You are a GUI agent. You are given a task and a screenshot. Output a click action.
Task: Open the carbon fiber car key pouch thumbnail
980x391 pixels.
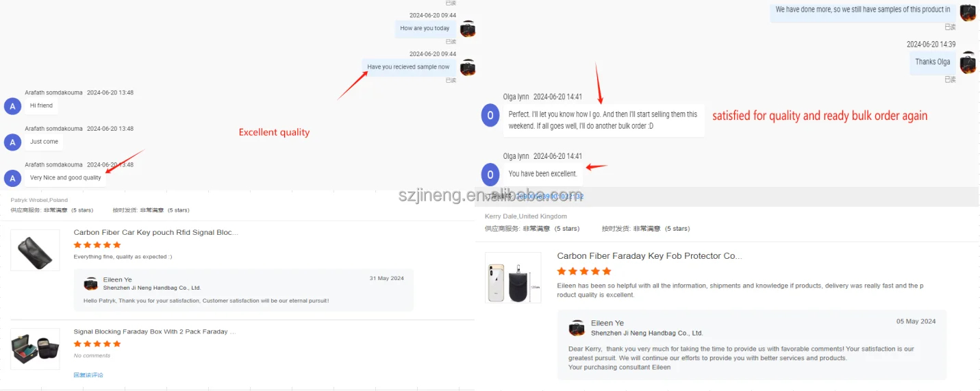point(35,250)
